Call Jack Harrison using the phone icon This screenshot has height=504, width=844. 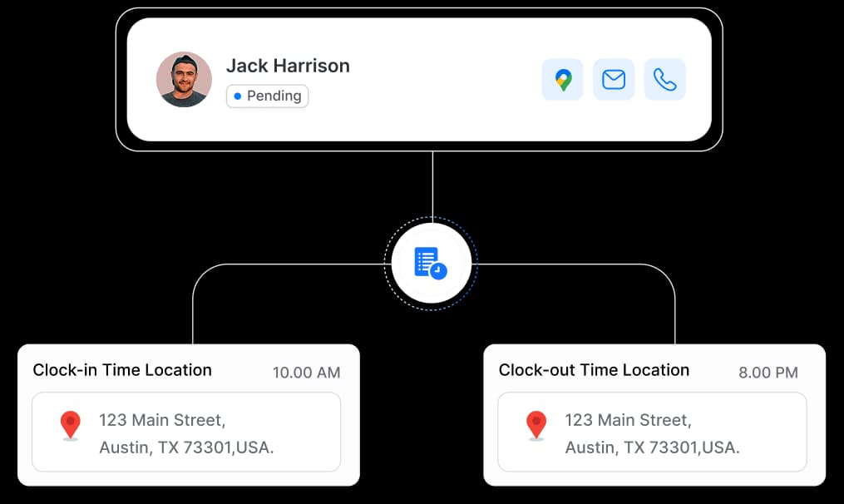coord(664,80)
